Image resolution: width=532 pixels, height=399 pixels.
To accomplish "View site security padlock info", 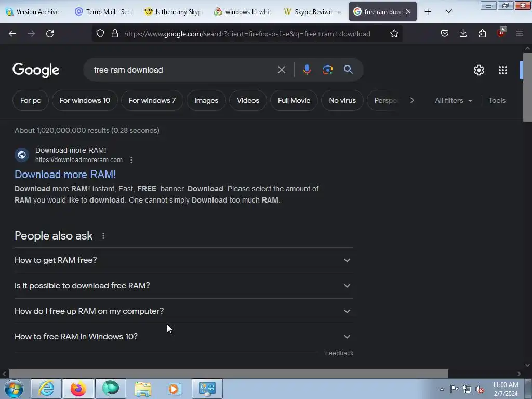I will (115, 34).
